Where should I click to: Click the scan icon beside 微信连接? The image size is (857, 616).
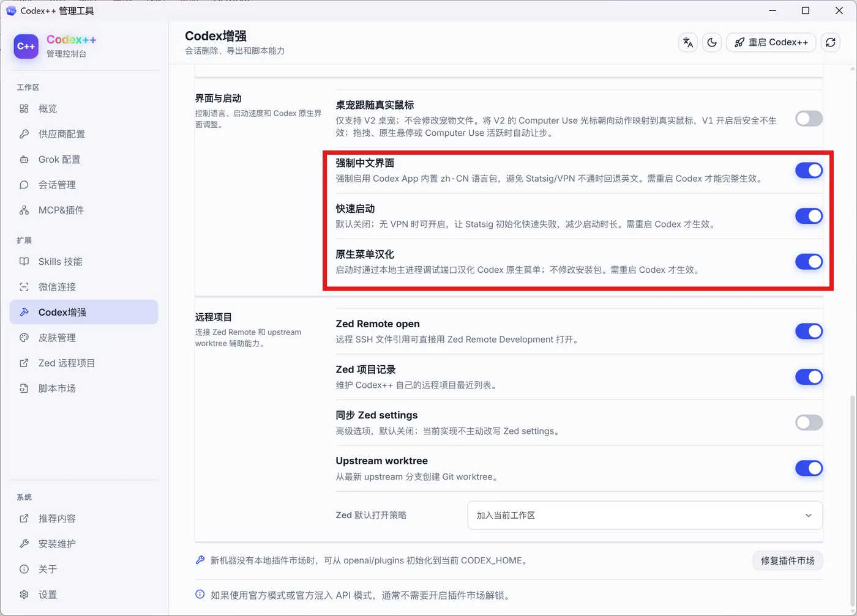click(x=24, y=287)
